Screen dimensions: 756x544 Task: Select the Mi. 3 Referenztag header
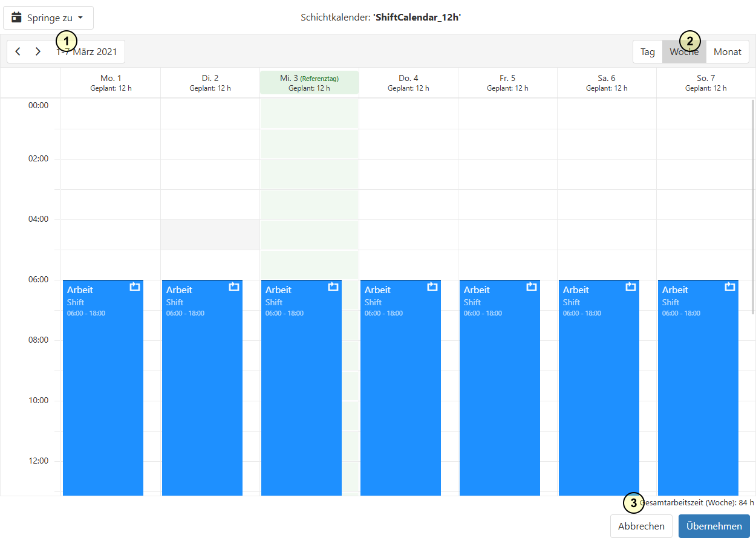(x=309, y=83)
